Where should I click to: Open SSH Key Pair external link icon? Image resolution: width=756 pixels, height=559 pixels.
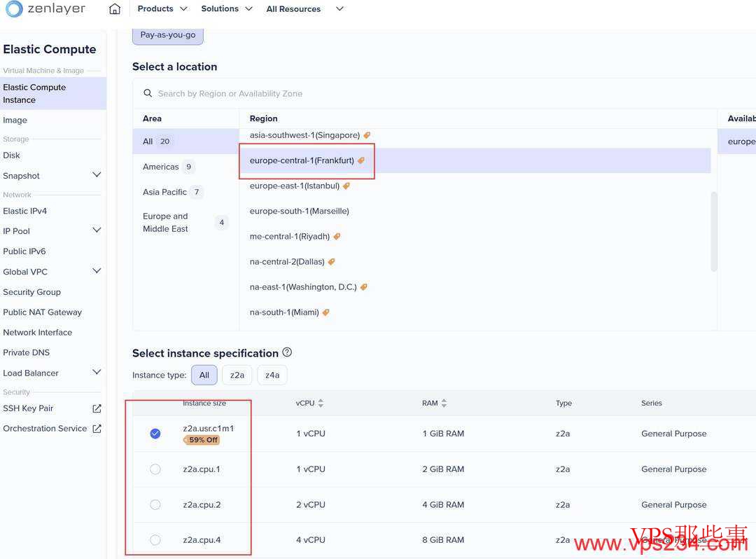(x=97, y=408)
